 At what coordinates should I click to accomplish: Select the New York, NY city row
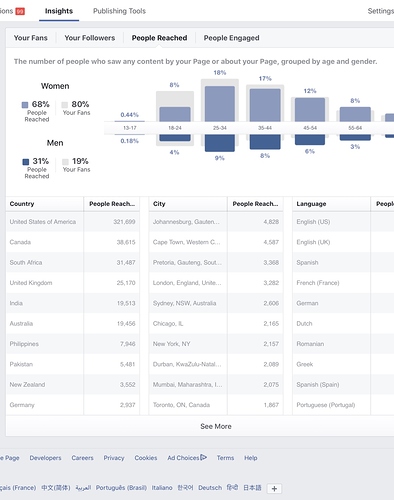point(216,344)
